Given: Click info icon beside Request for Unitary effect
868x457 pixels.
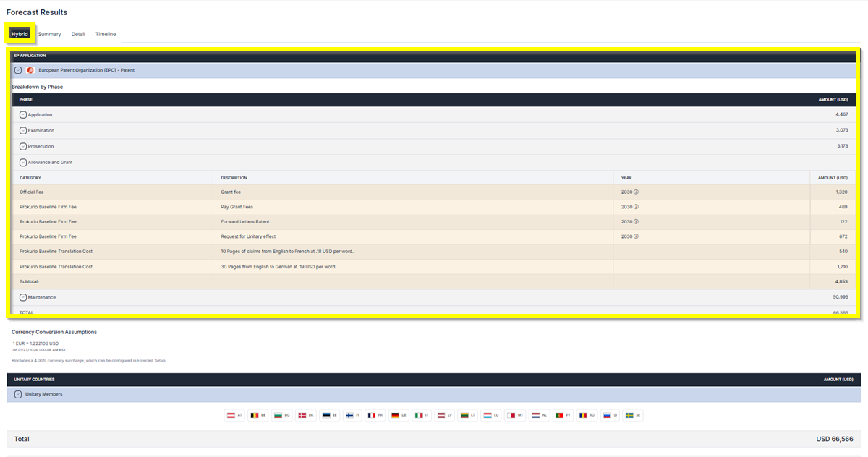Looking at the screenshot, I should click(636, 236).
